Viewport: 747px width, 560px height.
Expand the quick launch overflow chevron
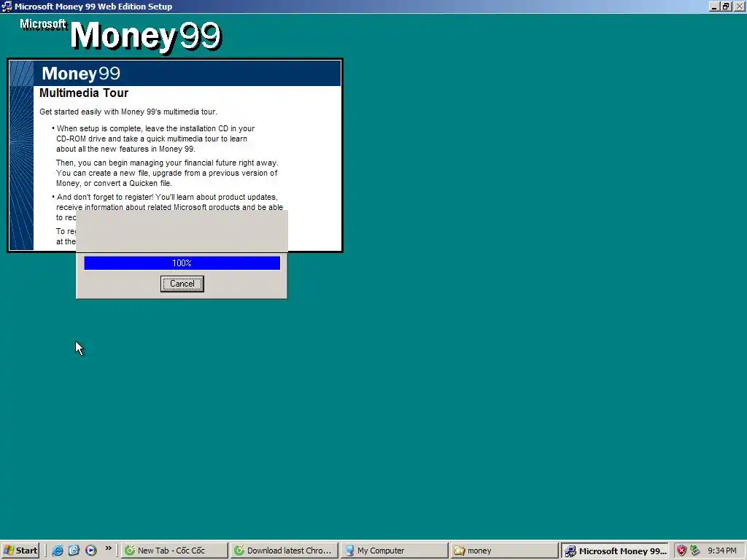tap(109, 548)
